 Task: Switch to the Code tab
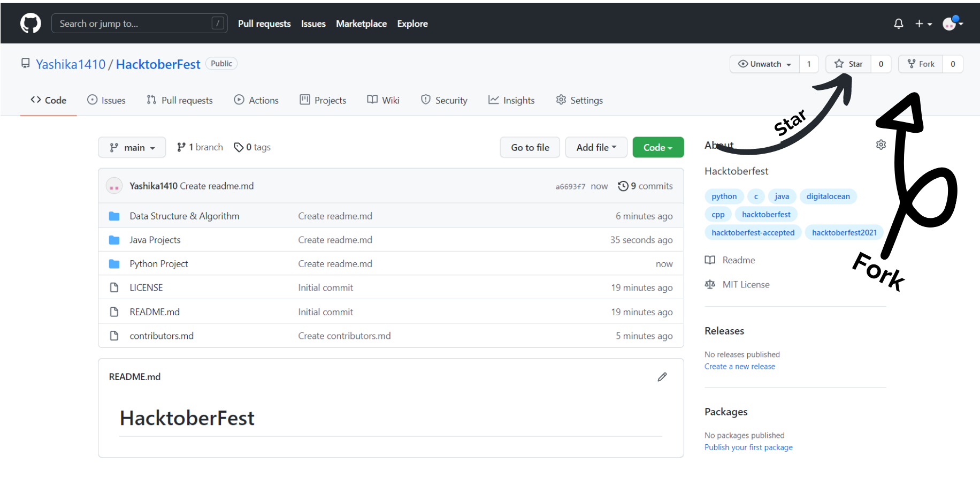[x=49, y=100]
